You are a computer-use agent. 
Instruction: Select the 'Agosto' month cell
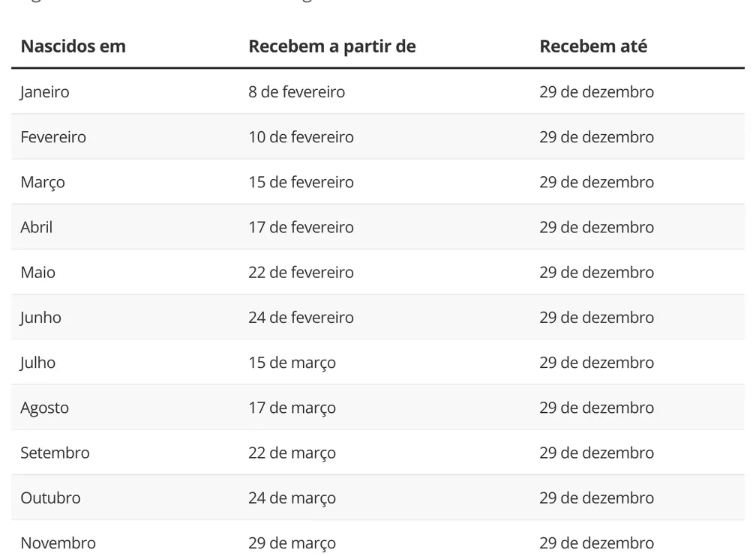[x=45, y=408]
